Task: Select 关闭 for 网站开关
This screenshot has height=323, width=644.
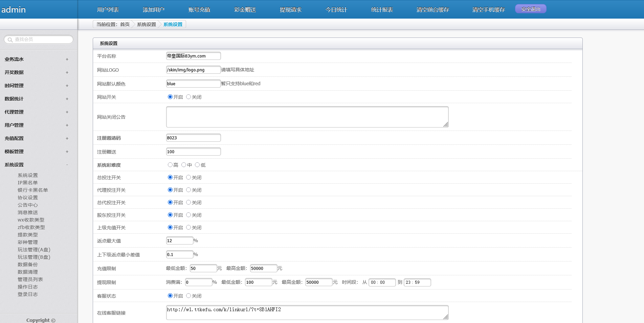Action: pyautogui.click(x=188, y=97)
